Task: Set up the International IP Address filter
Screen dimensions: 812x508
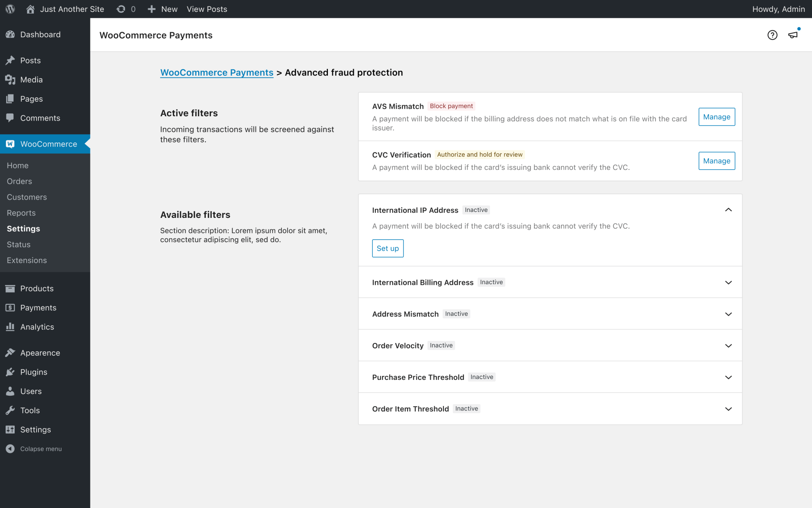Action: click(x=387, y=248)
